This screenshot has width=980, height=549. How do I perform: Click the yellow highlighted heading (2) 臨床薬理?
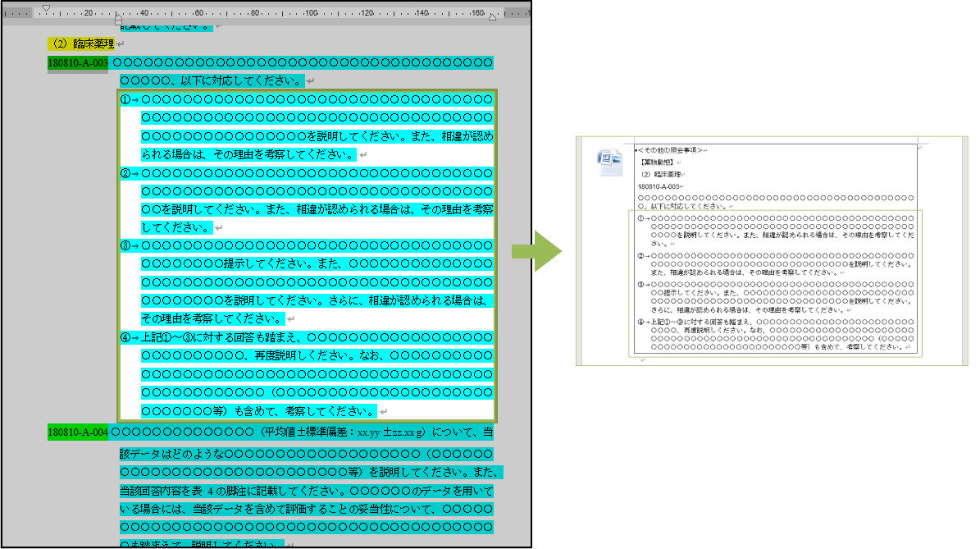pos(80,43)
